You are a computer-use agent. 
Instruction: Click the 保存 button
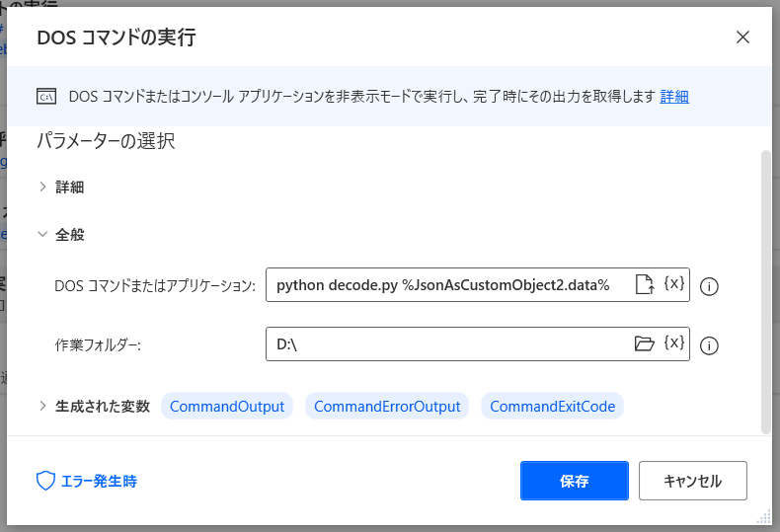[575, 481]
